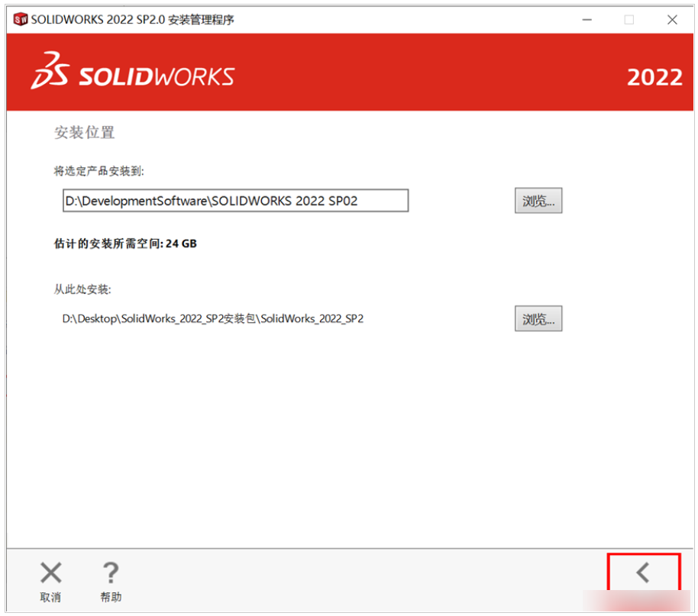Browse (浏览) for the install source folder
698x616 pixels.
pyautogui.click(x=538, y=318)
